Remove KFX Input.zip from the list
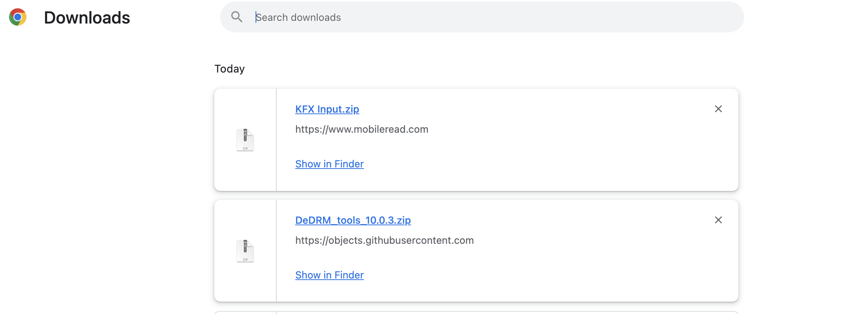This screenshot has width=868, height=314. pyautogui.click(x=718, y=109)
